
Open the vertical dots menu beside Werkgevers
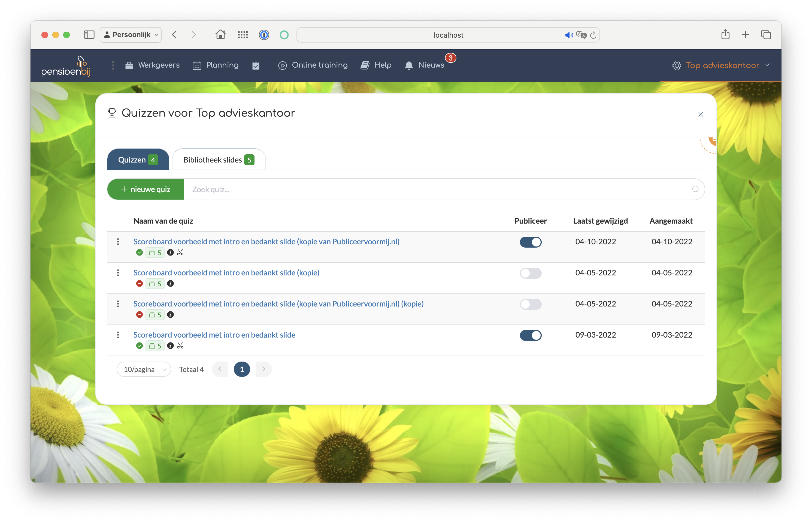tap(113, 65)
